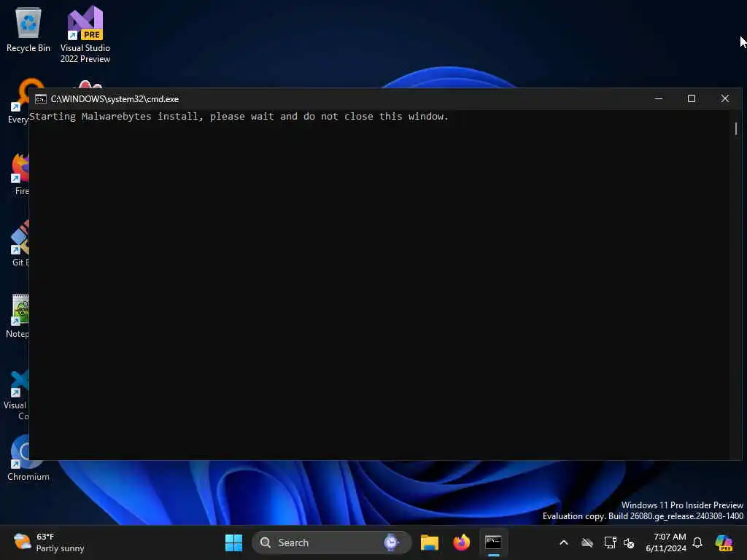Click the cmd window vertical scrollbar thumb
747x560 pixels.
735,128
